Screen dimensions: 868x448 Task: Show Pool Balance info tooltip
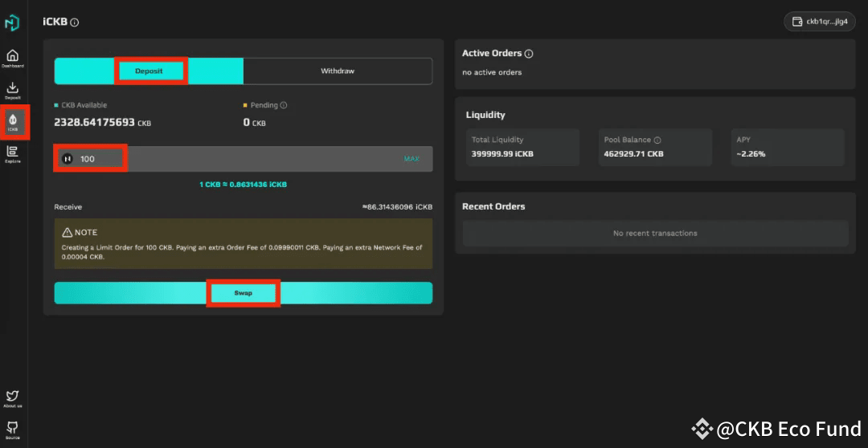[657, 140]
